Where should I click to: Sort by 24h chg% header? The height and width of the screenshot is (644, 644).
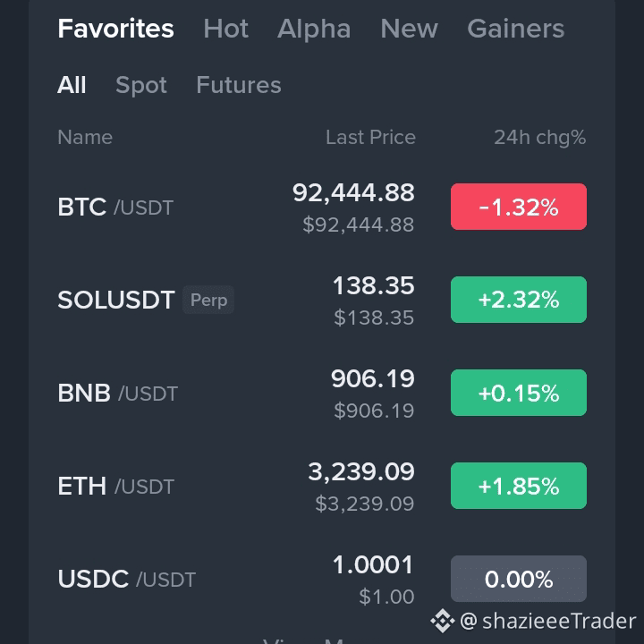[539, 137]
